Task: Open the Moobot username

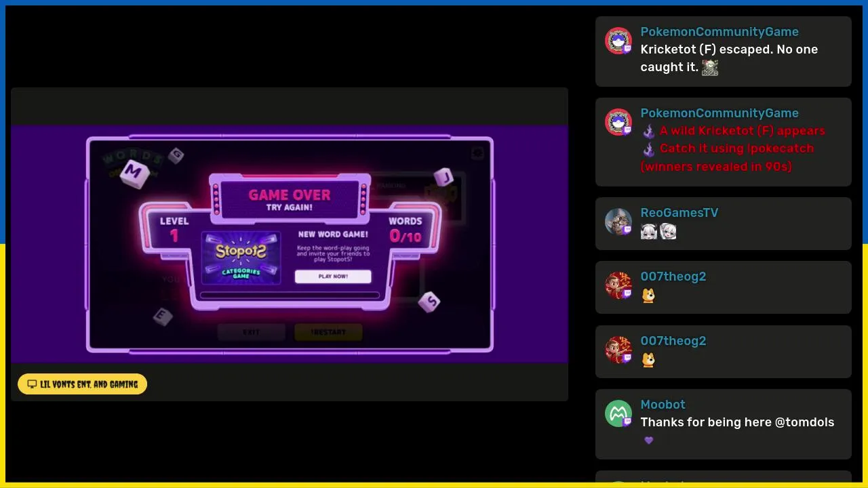Action: pos(663,405)
